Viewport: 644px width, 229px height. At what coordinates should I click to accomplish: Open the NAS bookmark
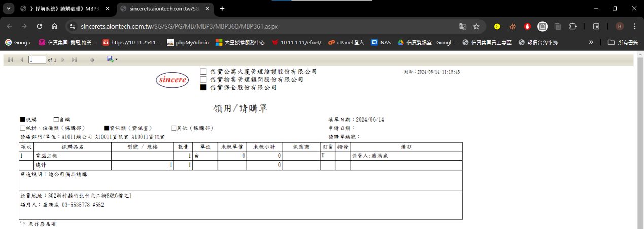(x=381, y=42)
